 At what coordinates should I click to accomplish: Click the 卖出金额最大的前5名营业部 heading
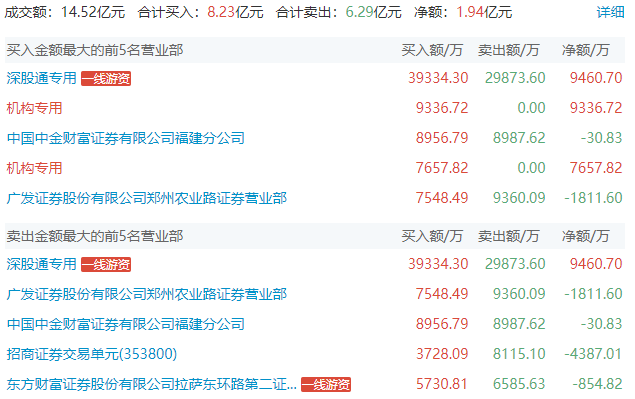click(95, 236)
